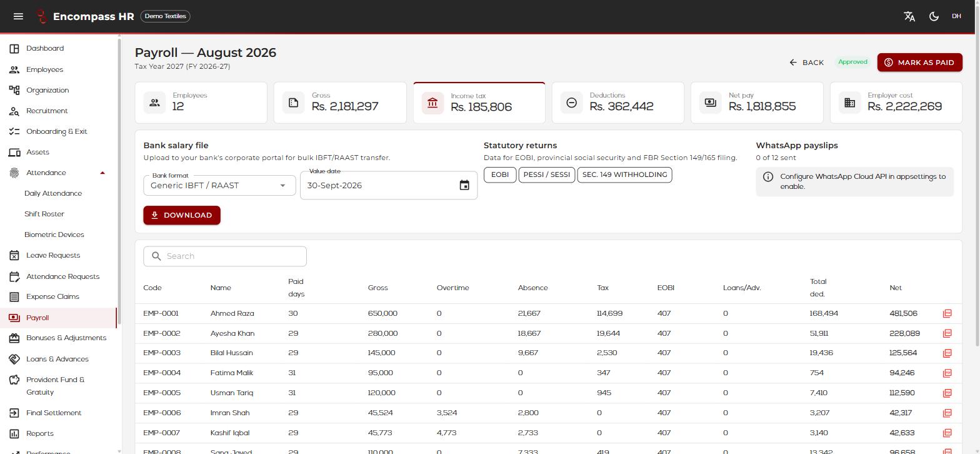
Task: Open the PESSI / SESSI return
Action: tap(547, 174)
